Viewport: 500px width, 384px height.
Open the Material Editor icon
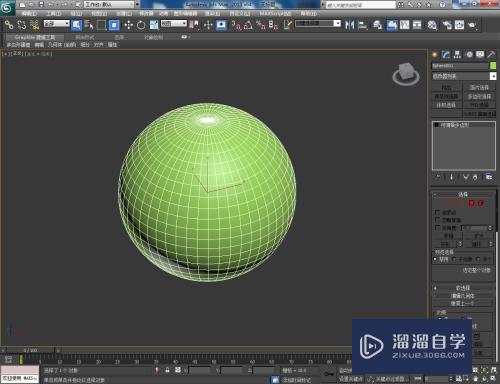[x=432, y=25]
